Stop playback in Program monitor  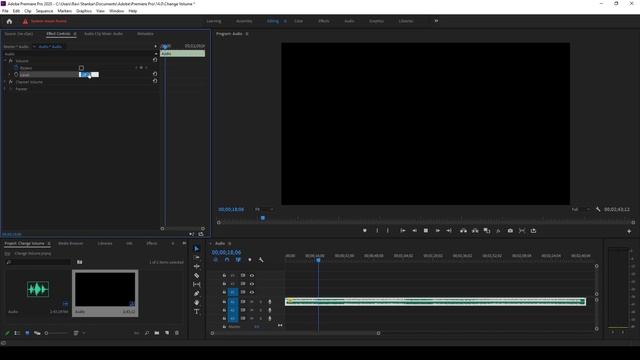426,231
